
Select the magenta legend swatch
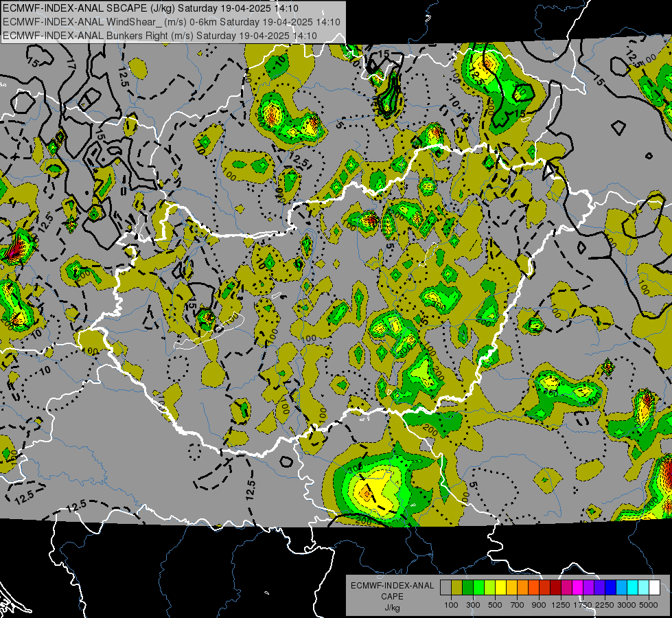pos(578,588)
